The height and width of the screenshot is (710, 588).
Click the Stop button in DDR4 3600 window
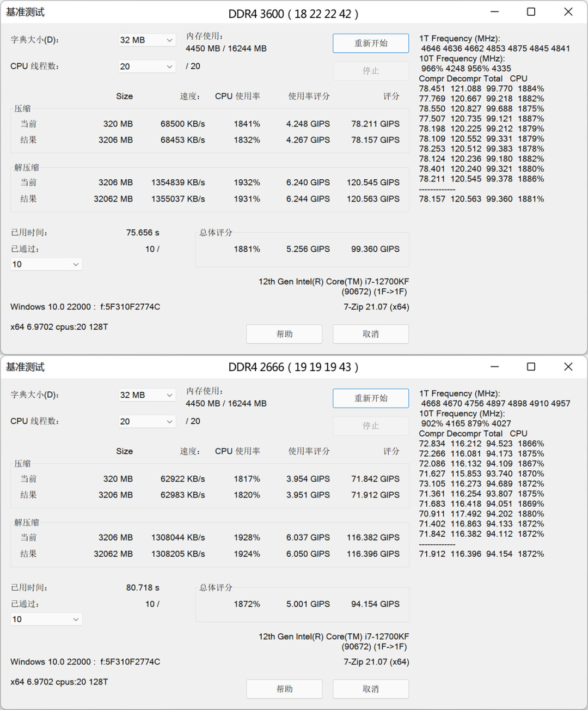tap(371, 71)
